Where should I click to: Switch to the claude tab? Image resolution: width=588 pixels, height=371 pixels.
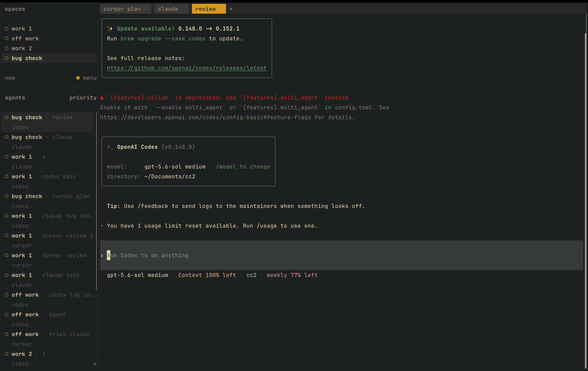point(171,9)
